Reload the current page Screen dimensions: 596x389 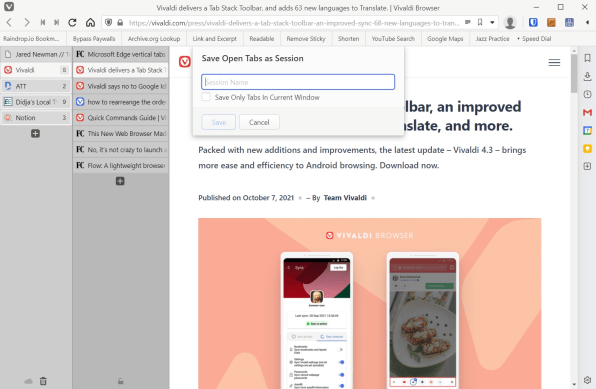72,23
